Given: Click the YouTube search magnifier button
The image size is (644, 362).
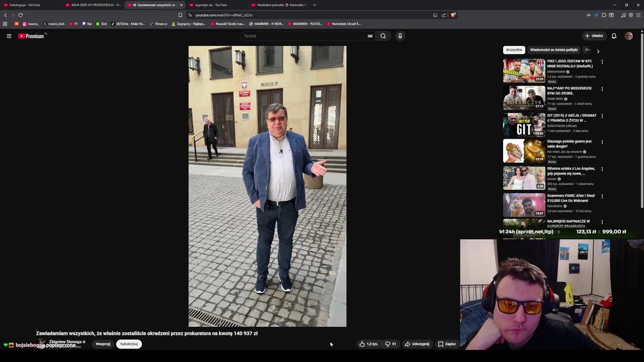Looking at the screenshot, I should click(x=383, y=36).
